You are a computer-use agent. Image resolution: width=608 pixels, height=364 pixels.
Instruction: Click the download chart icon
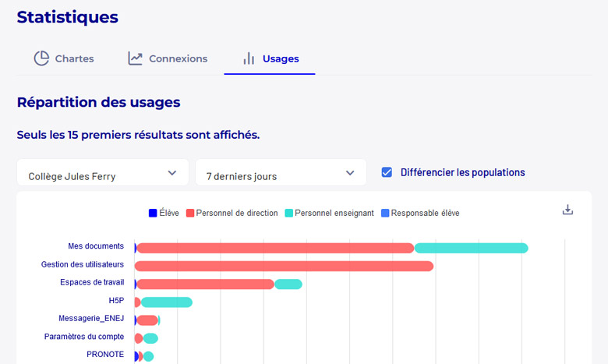(x=567, y=210)
